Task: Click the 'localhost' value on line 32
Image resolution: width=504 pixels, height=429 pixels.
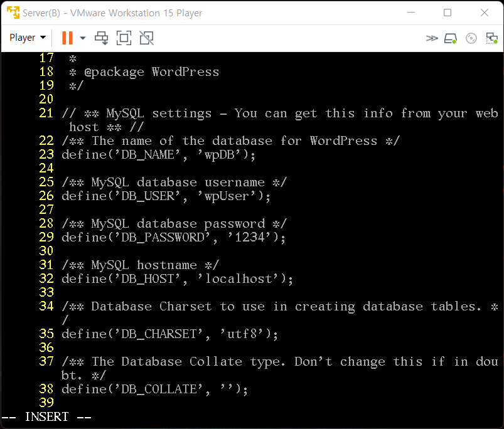Action: [x=237, y=279]
